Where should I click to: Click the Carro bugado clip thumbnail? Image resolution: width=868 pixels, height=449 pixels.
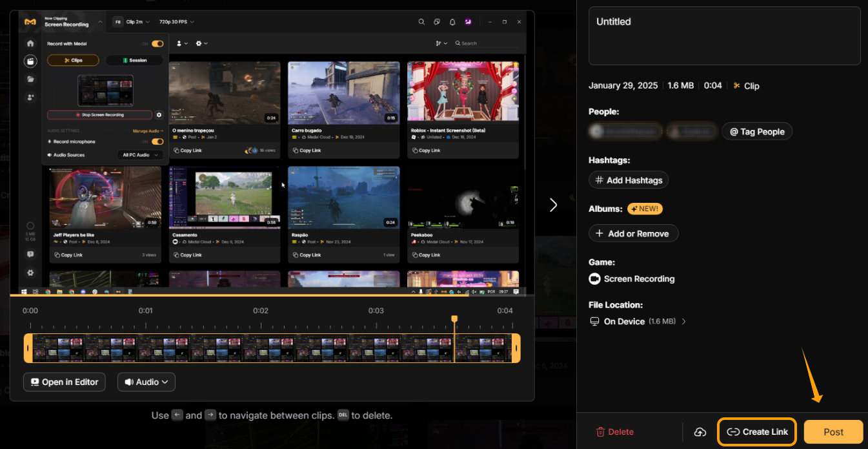(x=343, y=92)
